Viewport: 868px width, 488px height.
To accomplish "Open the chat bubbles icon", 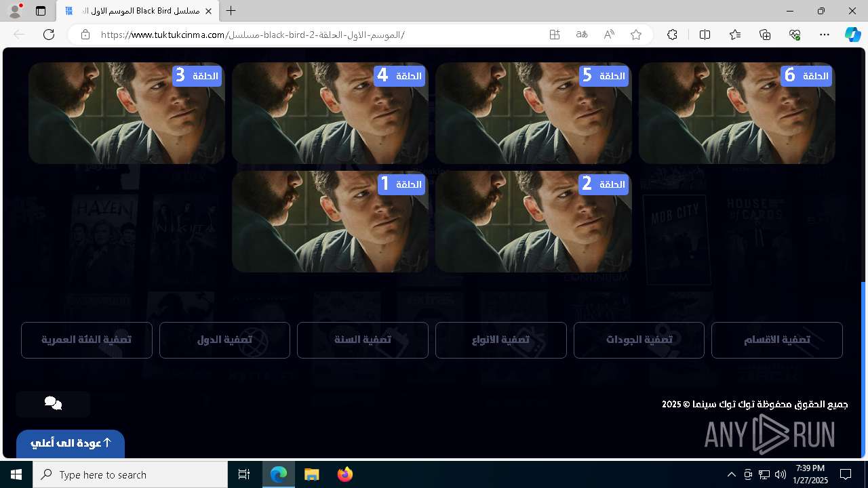I will pos(53,404).
